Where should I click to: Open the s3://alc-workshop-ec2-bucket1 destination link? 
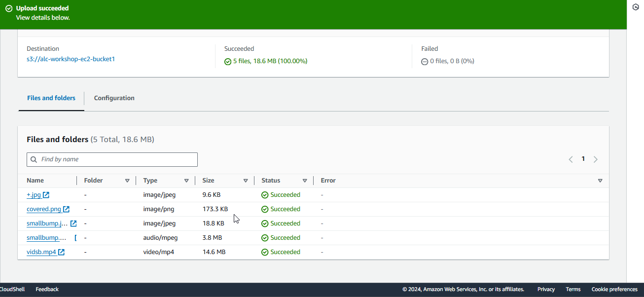pos(71,59)
